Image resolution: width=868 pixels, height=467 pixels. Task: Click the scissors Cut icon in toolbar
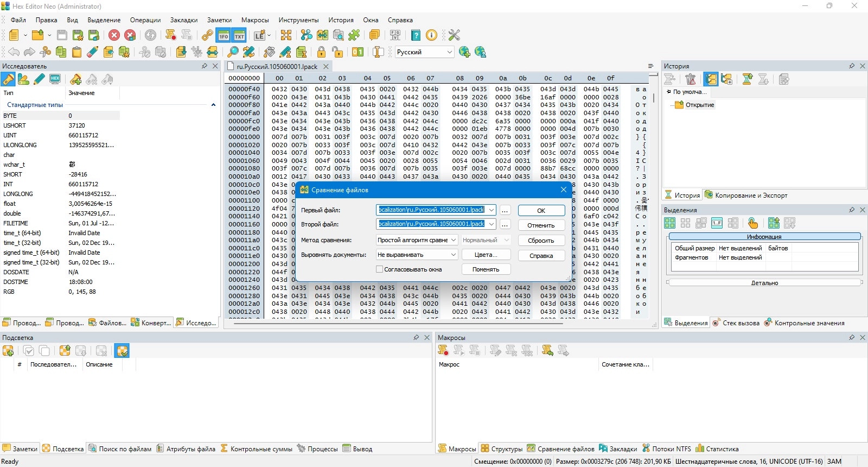(x=46, y=52)
